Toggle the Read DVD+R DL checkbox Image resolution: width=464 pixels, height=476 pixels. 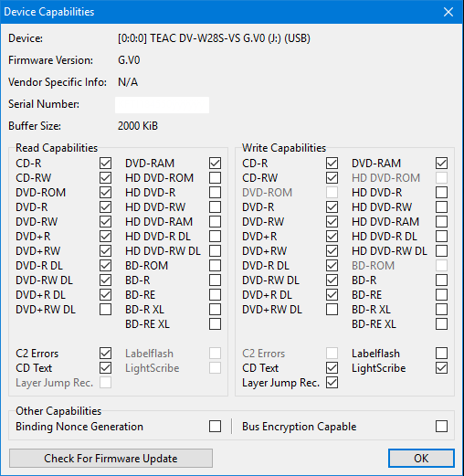click(105, 295)
